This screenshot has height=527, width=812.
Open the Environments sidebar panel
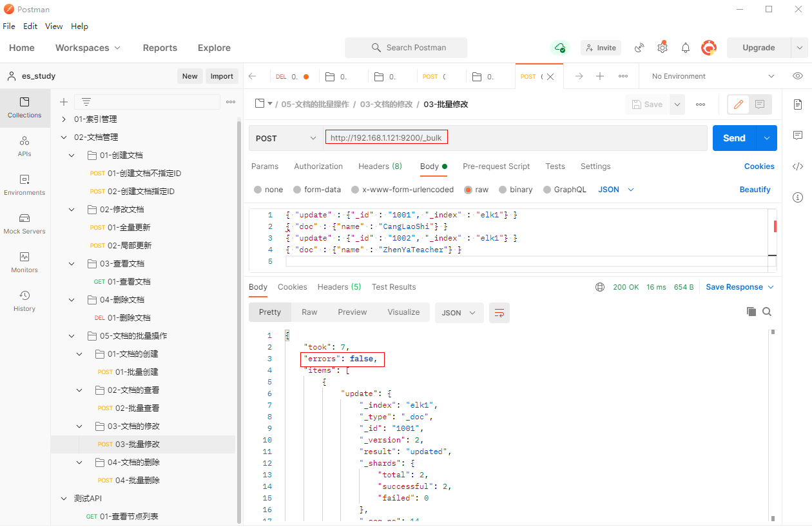[24, 184]
